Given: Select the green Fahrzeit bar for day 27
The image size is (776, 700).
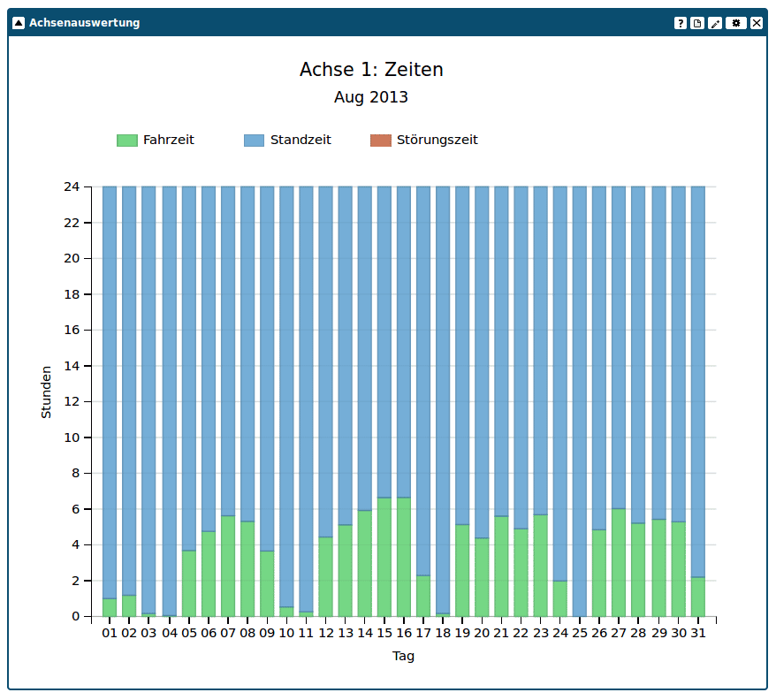Looking at the screenshot, I should (x=619, y=562).
